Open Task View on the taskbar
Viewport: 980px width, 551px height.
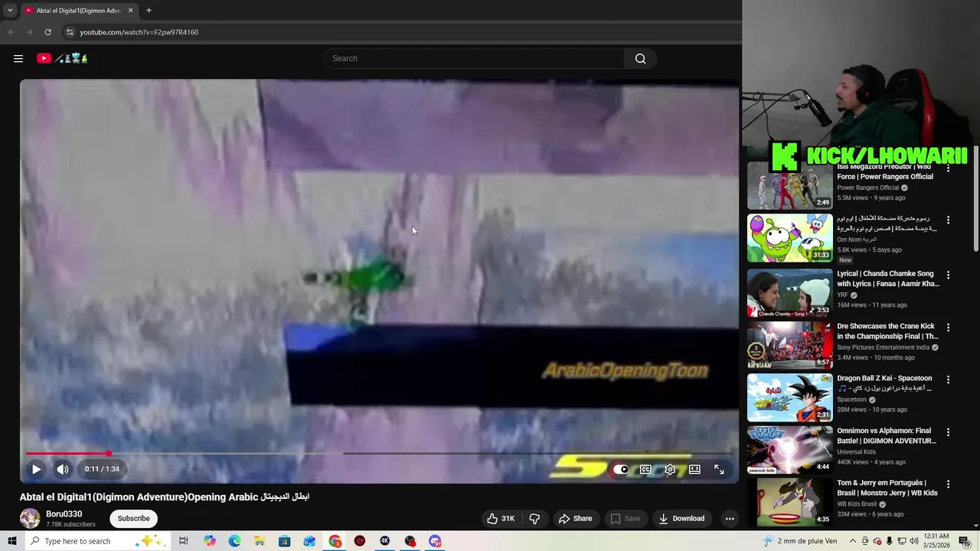(x=184, y=541)
